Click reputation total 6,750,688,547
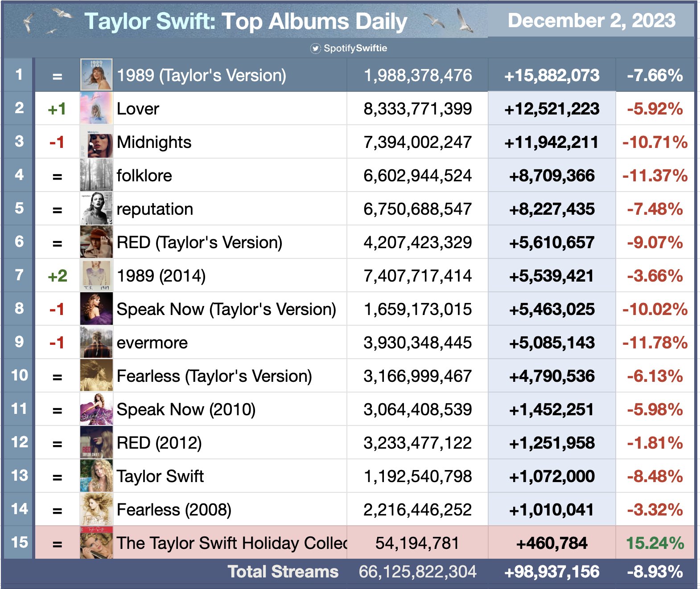Screen dimensions: 700x589 pos(418,209)
